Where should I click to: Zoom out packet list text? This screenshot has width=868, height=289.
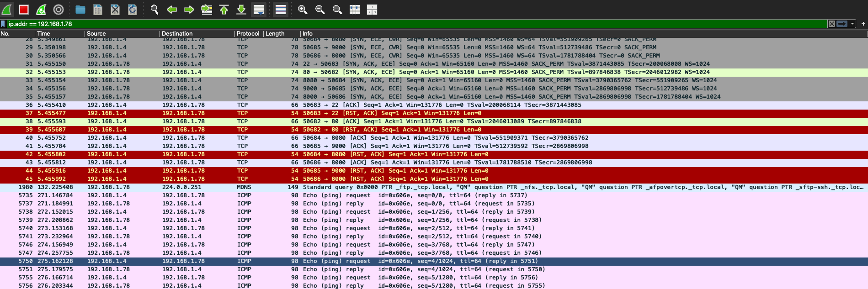[320, 10]
